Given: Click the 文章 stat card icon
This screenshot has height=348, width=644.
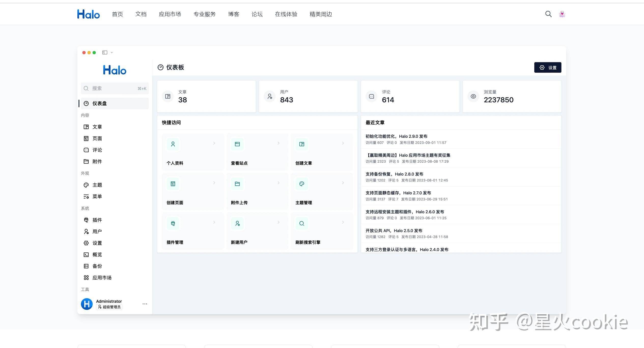Looking at the screenshot, I should (x=168, y=96).
